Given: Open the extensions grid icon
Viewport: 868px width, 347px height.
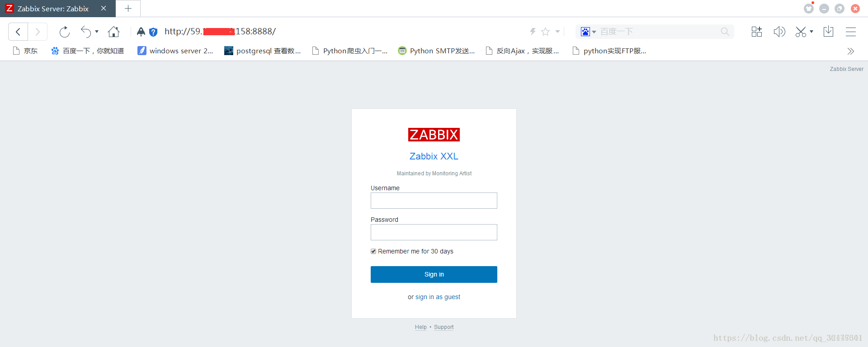Looking at the screenshot, I should click(757, 32).
